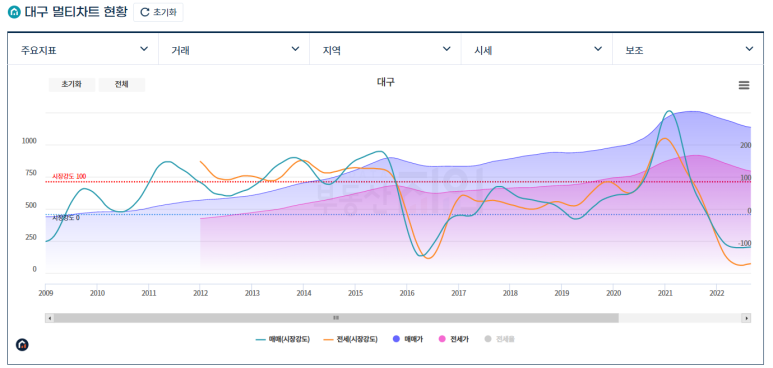Viewport: 773px width, 368px height.
Task: Expand the 주요지표 dropdown
Action: click(x=83, y=49)
